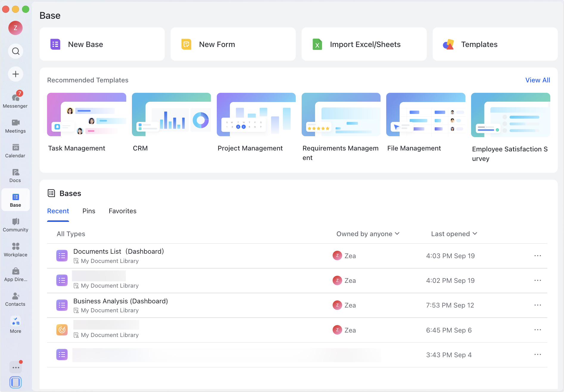Open the Community sidebar icon
Viewport: 564px width, 392px height.
tap(15, 225)
